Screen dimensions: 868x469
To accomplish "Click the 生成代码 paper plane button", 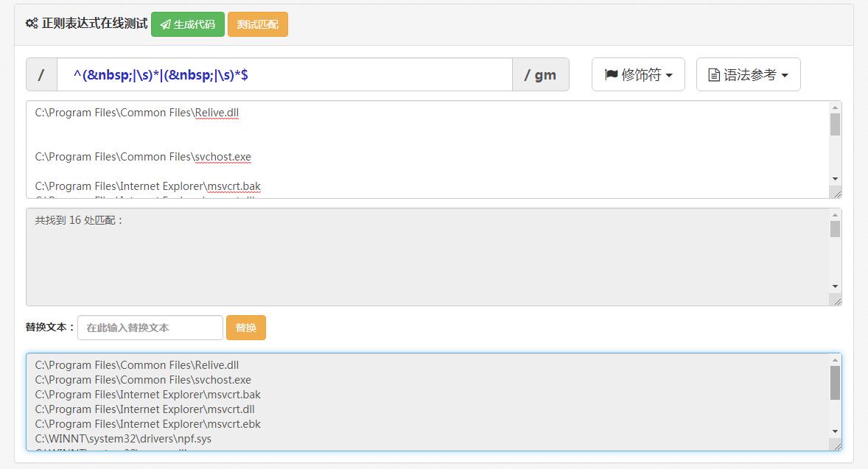I will [x=188, y=24].
